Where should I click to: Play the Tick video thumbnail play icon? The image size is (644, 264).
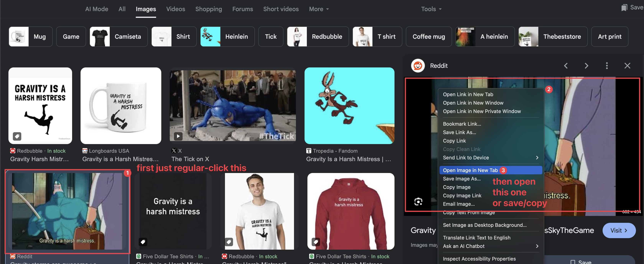(x=178, y=136)
